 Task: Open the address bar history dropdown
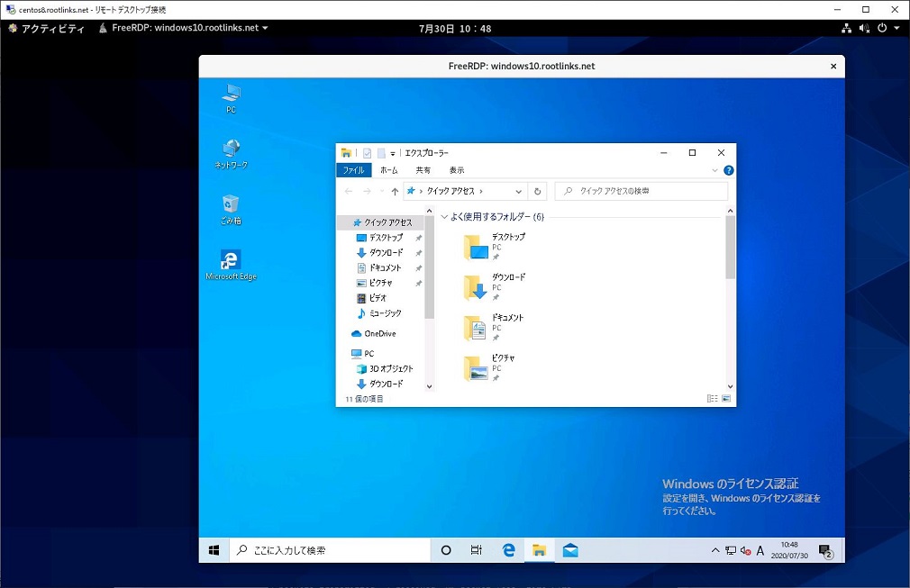(519, 191)
